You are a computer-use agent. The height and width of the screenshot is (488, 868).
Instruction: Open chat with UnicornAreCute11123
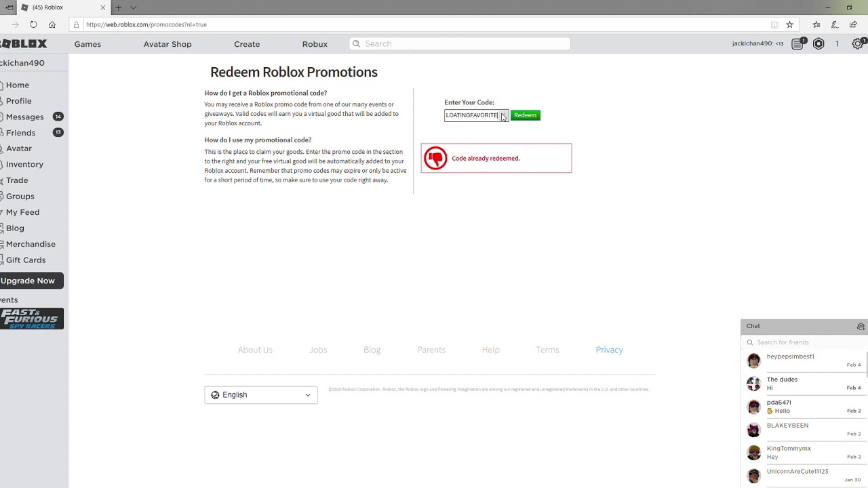[804, 476]
